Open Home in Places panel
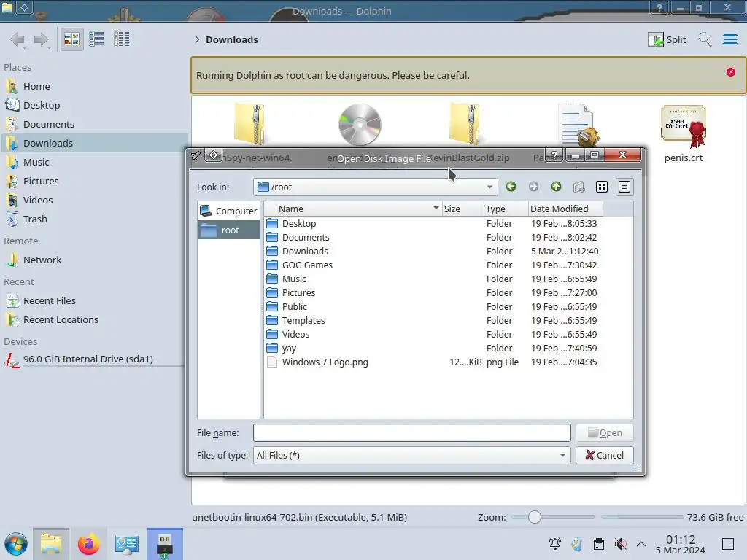 point(36,86)
